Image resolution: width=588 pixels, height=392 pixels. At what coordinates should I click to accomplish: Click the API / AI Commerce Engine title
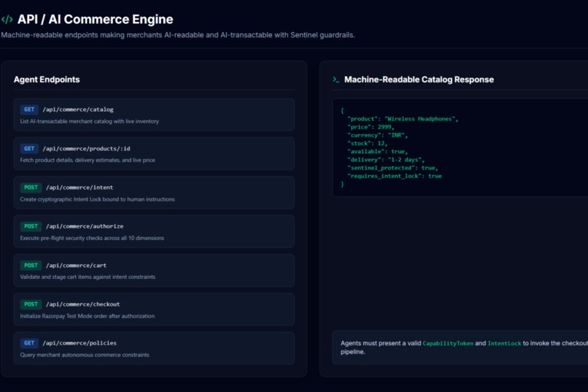[96, 19]
